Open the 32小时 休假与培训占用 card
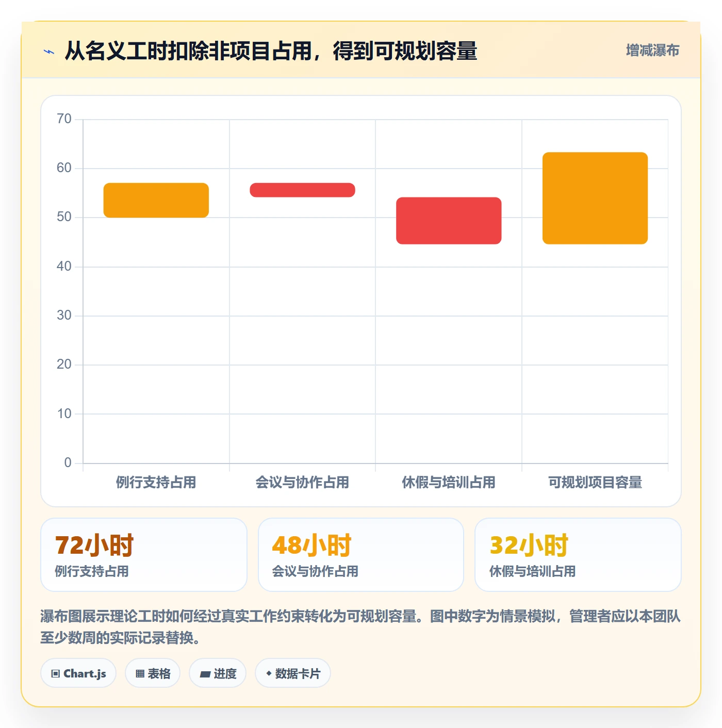Image resolution: width=722 pixels, height=728 pixels. [x=578, y=555]
